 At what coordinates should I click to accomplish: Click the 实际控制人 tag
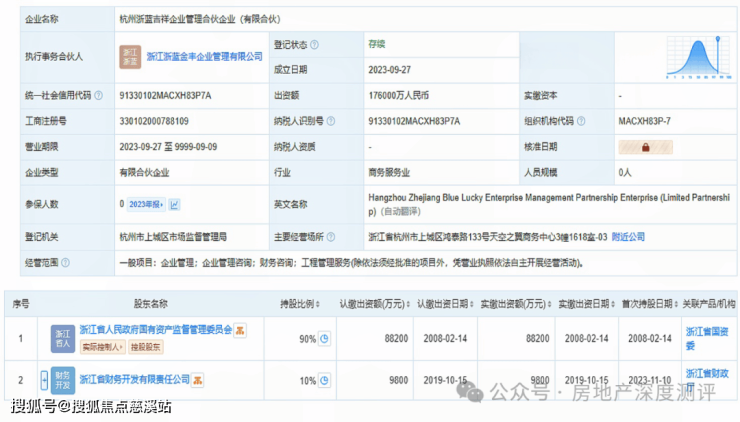coord(102,347)
